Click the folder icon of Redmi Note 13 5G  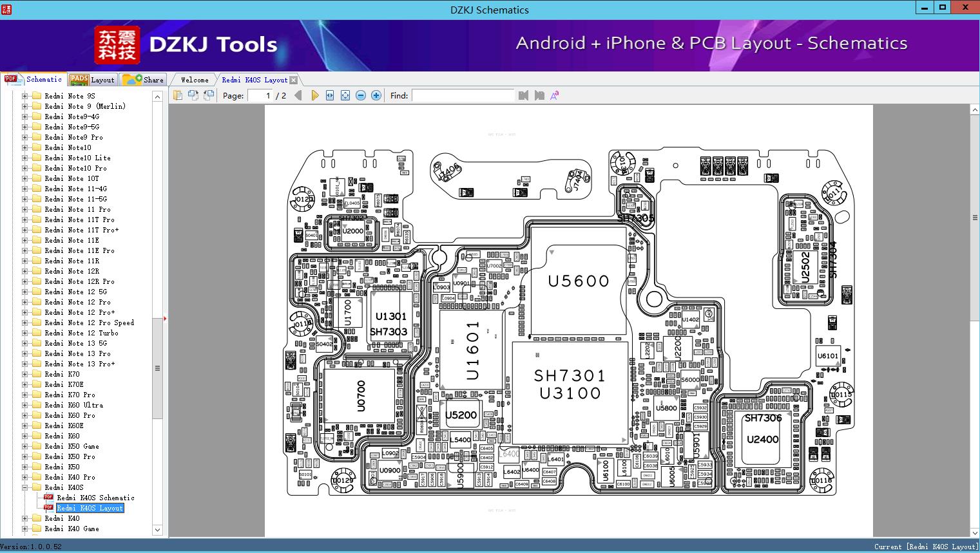click(37, 343)
